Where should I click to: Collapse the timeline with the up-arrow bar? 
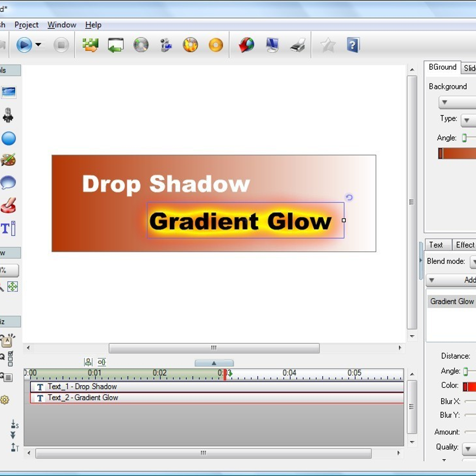coord(214,363)
